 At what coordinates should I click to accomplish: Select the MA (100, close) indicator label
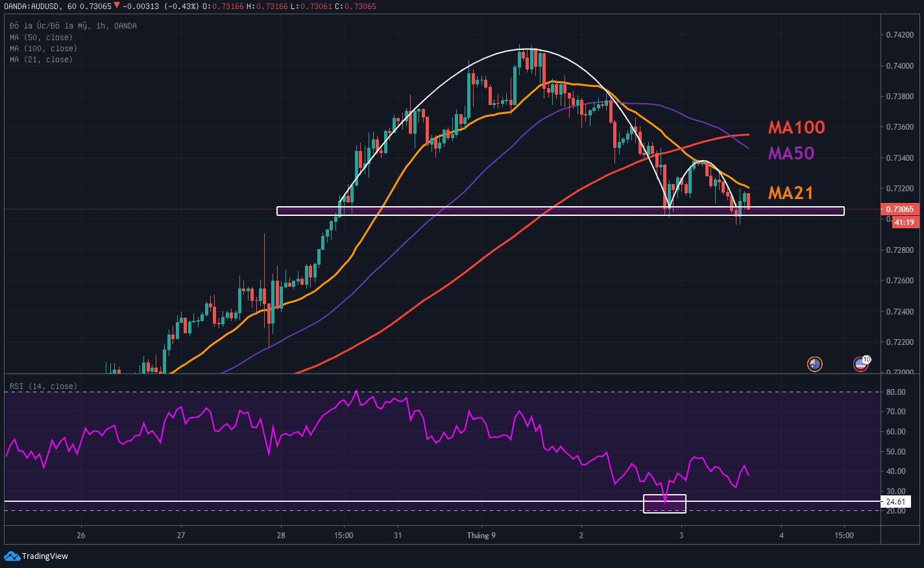coord(43,49)
